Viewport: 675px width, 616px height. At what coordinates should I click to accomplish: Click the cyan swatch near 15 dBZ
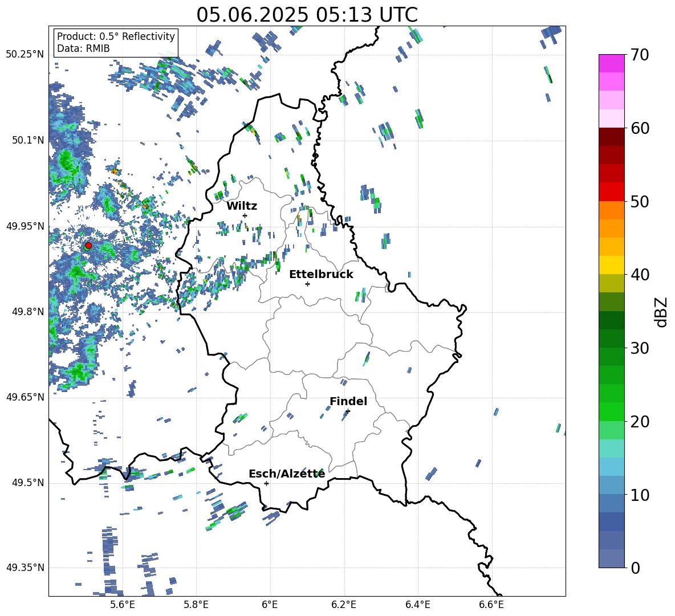tap(611, 448)
